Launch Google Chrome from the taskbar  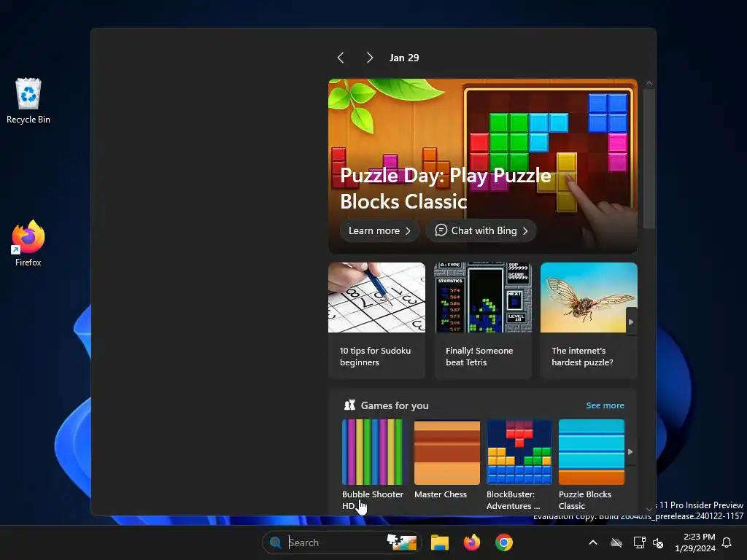click(504, 542)
